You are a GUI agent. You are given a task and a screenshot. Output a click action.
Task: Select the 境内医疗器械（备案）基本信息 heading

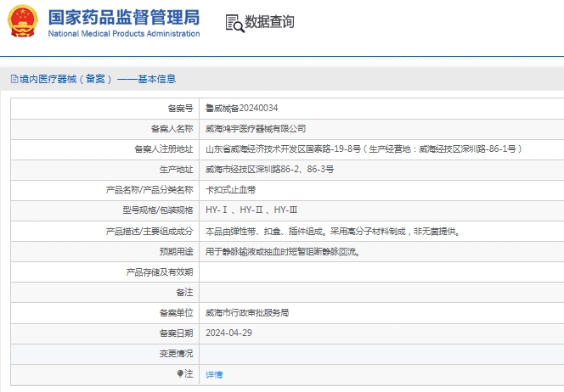tap(98, 79)
